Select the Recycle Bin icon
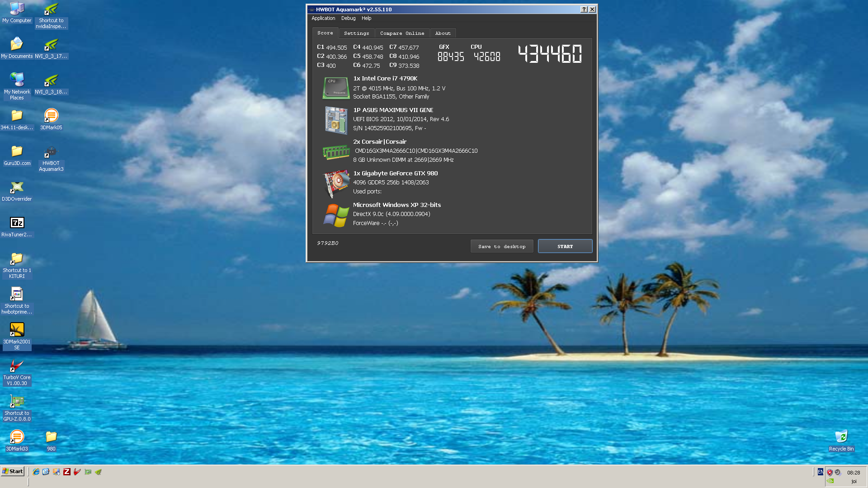The width and height of the screenshot is (868, 488). click(841, 441)
